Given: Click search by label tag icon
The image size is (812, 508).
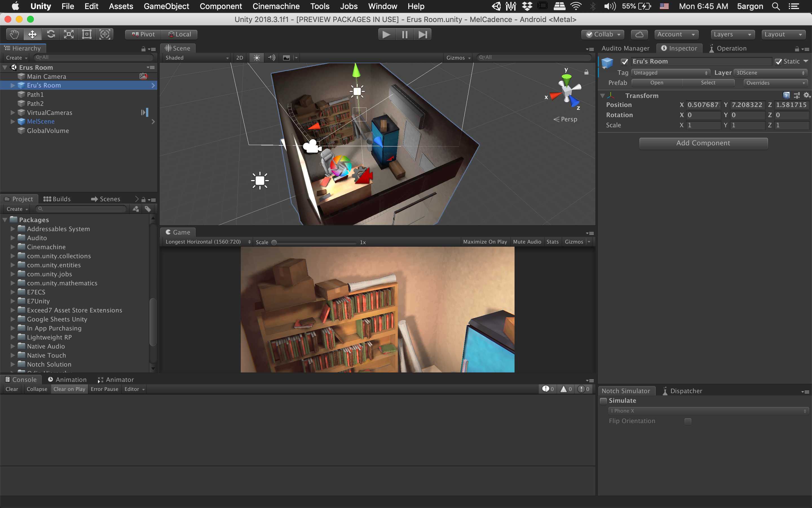Looking at the screenshot, I should click(x=148, y=209).
